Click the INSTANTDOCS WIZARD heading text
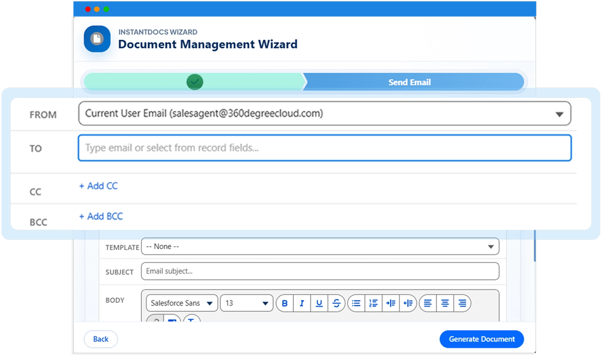Image resolution: width=601 pixels, height=364 pixels. pos(158,32)
